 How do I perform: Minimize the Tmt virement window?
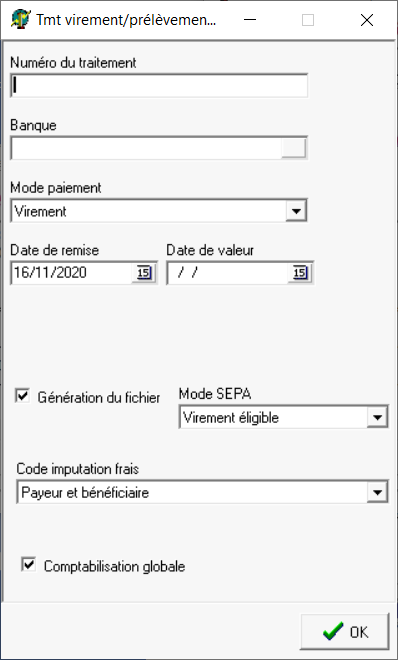click(250, 20)
